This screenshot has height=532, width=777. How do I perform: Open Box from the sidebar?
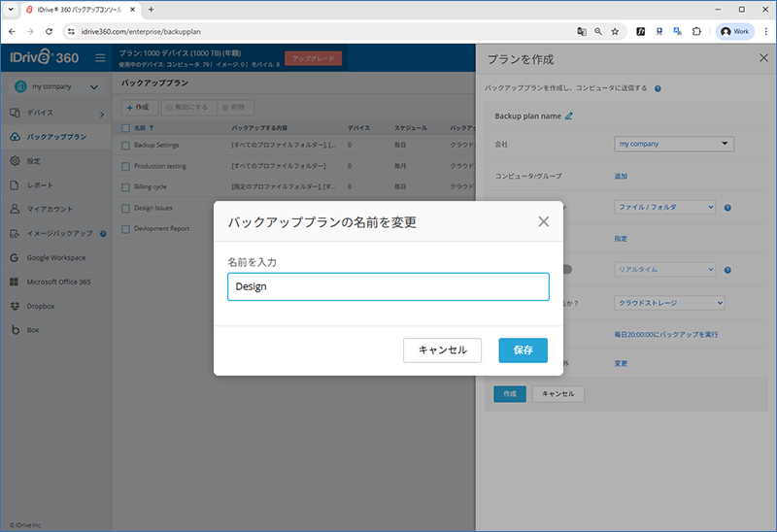coord(33,330)
